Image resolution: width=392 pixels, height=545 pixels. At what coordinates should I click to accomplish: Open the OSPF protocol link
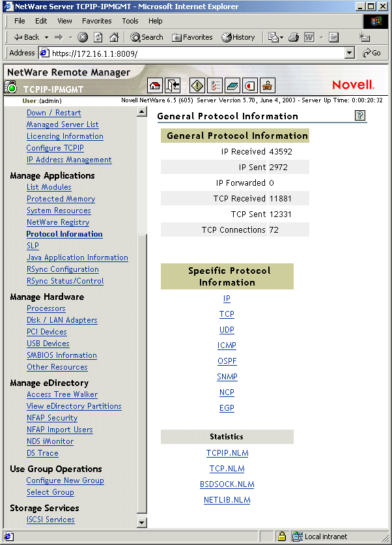[x=227, y=361]
